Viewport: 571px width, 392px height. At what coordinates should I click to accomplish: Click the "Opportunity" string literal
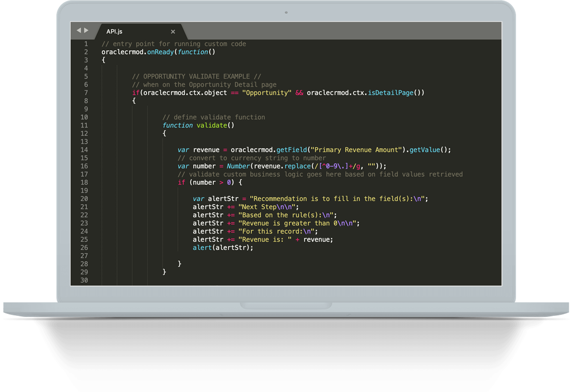(267, 93)
